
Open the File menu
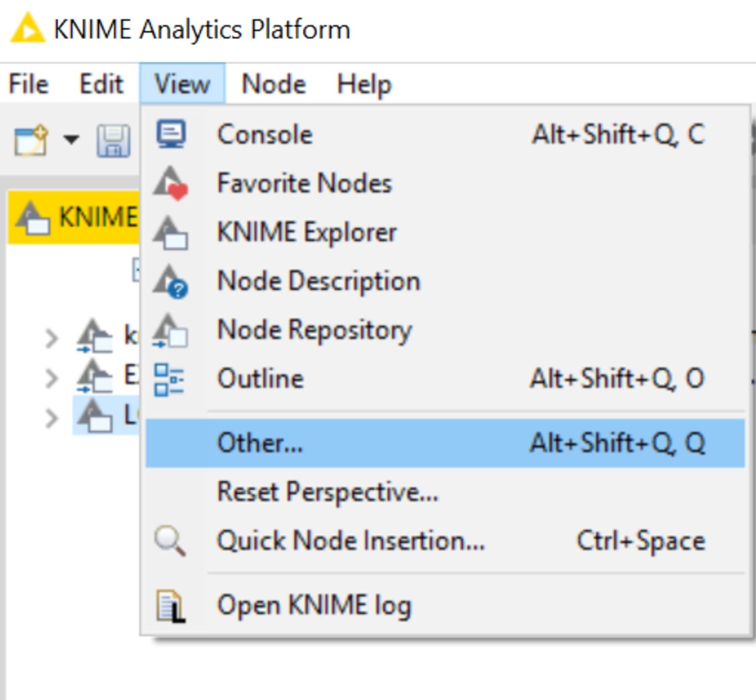click(29, 84)
